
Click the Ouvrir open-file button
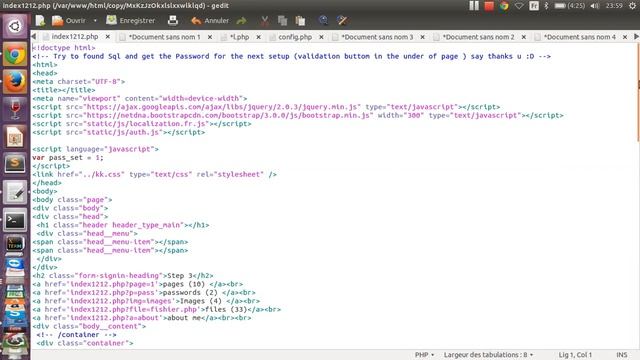click(69, 20)
